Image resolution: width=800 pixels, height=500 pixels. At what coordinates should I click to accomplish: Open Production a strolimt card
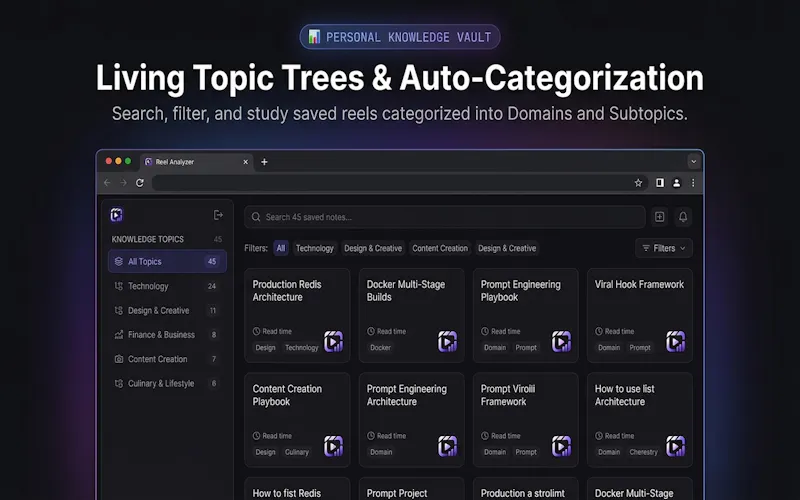pos(526,489)
